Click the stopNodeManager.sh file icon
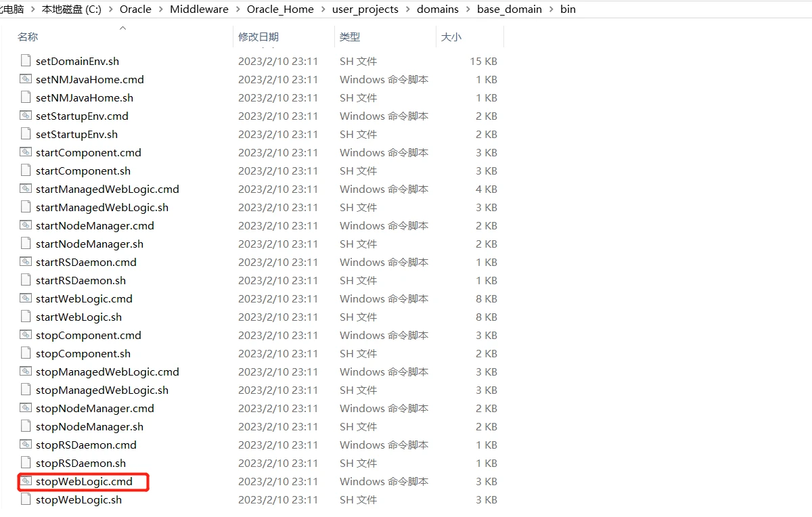812x517 pixels. [26, 426]
